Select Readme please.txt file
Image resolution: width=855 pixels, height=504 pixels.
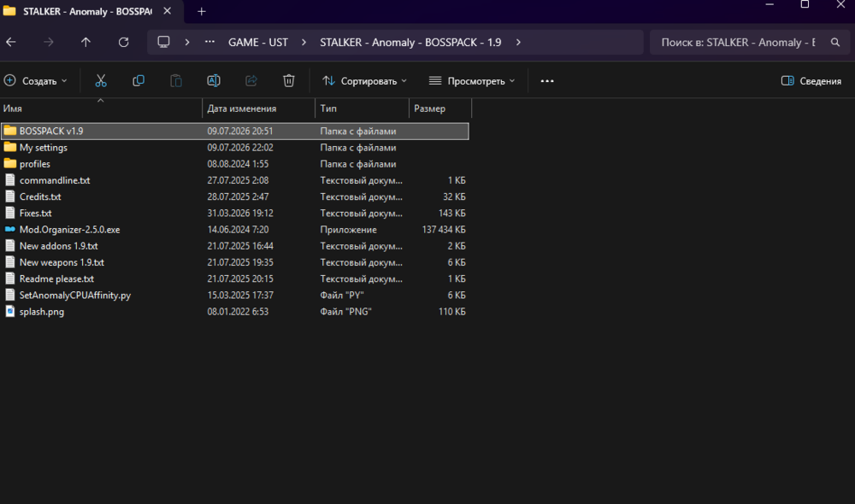coord(56,278)
